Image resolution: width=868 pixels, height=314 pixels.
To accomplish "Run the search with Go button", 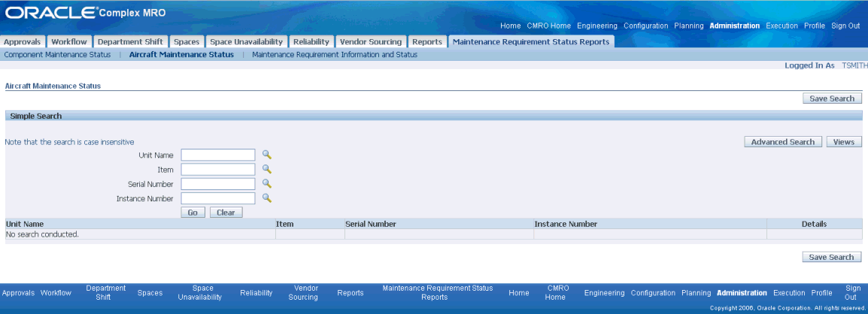I will pyautogui.click(x=193, y=213).
